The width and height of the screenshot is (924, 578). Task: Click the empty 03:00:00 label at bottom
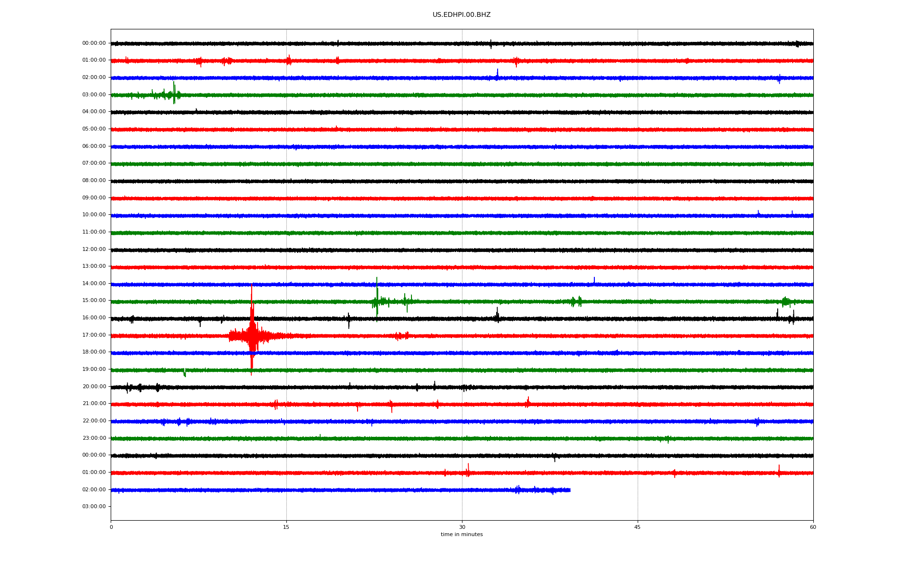pos(94,506)
